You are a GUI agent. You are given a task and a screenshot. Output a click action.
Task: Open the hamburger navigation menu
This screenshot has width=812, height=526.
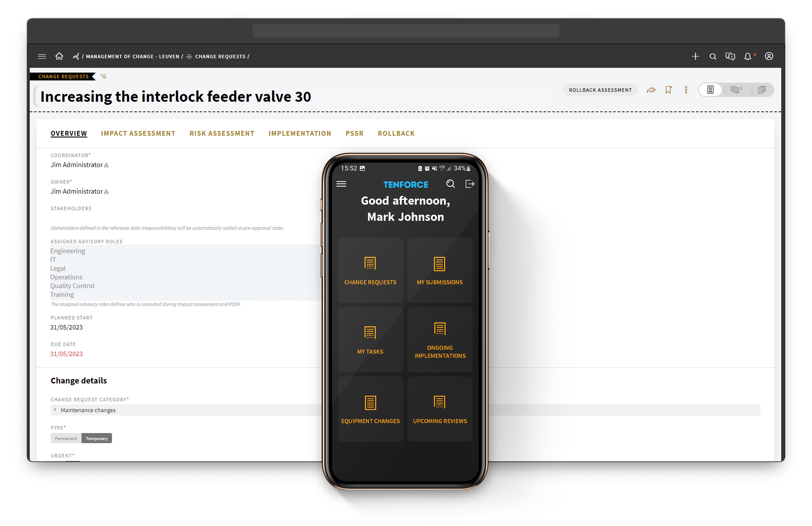(42, 56)
